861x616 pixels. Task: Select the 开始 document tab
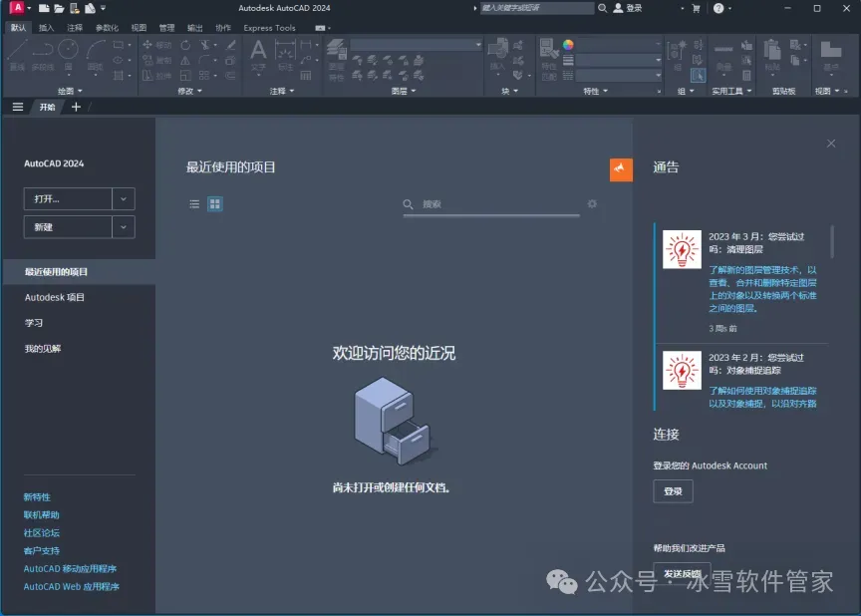point(47,107)
